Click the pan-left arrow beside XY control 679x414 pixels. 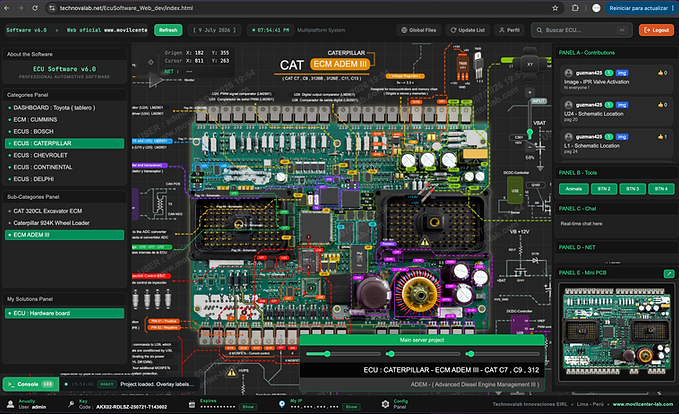tap(517, 64)
